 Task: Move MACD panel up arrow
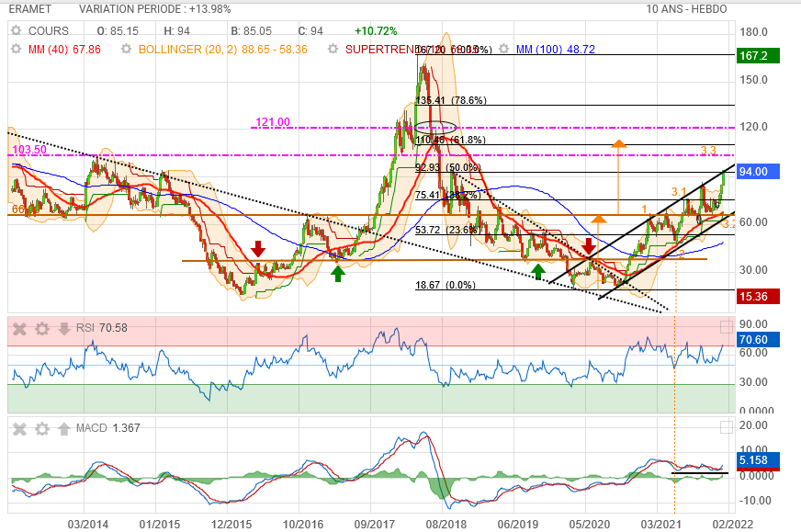[64, 428]
